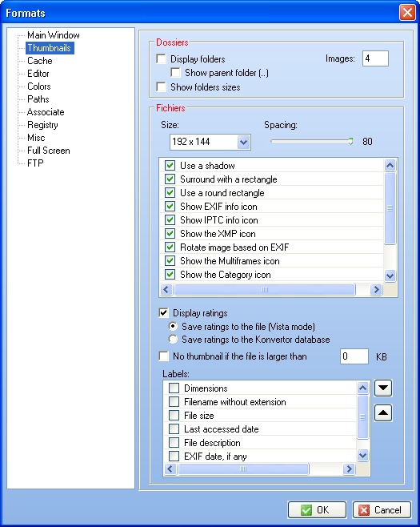Click down arrow of Labels list scrollbar

coord(362,456)
